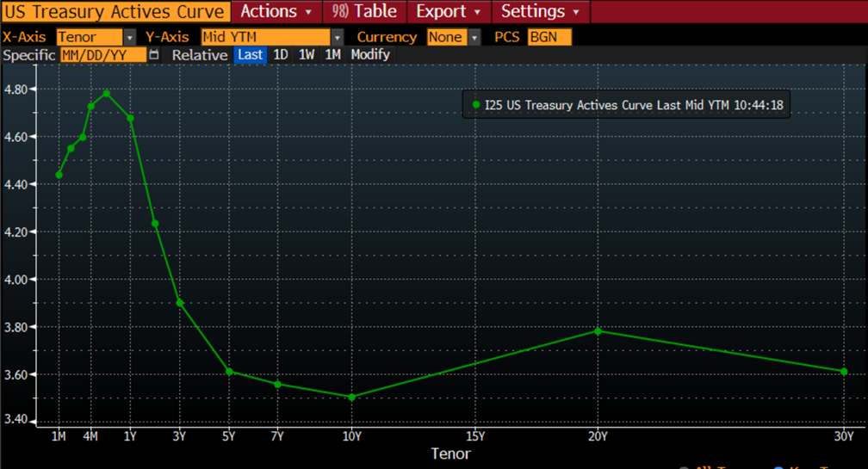The image size is (868, 469).
Task: Select the 30Y data point on the curve
Action: pyautogui.click(x=844, y=372)
